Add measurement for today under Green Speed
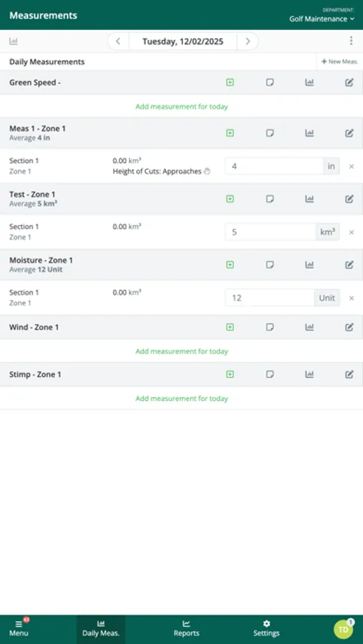The height and width of the screenshot is (644, 363). pyautogui.click(x=182, y=107)
